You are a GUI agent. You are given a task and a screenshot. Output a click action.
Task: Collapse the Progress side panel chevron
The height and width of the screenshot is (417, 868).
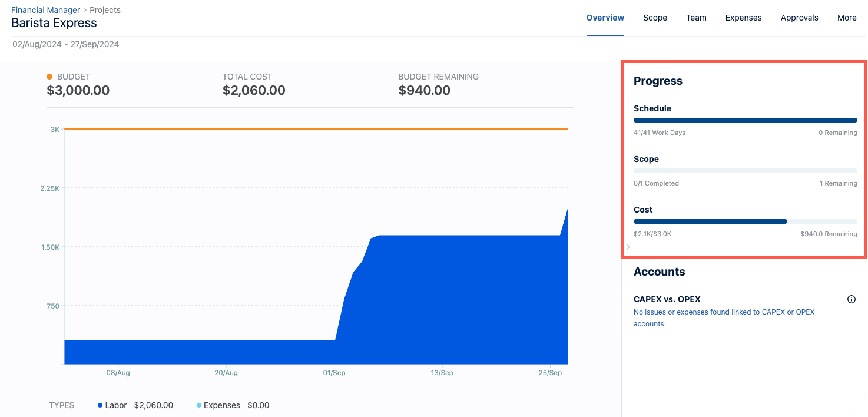[628, 247]
